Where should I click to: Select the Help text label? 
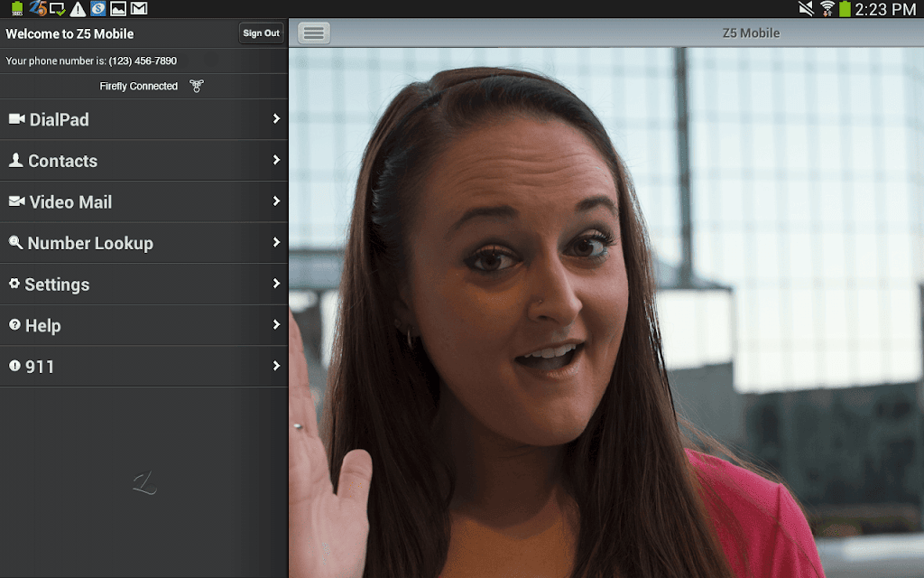pos(43,325)
